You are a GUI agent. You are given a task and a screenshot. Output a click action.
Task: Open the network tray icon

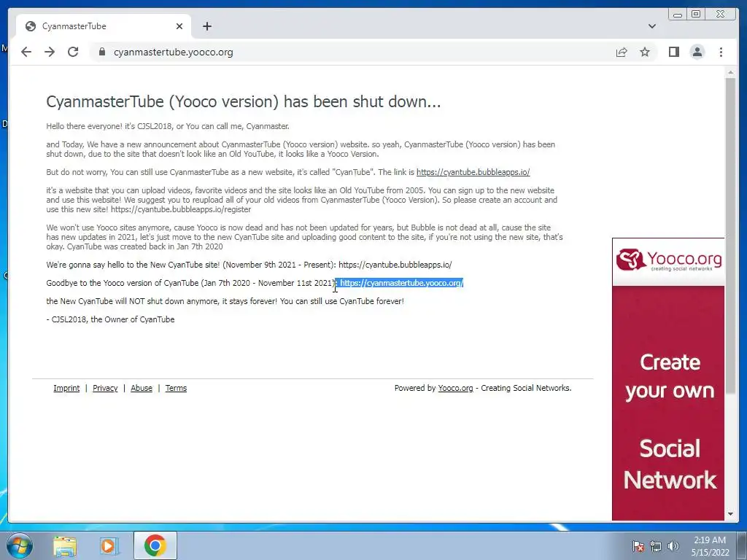click(x=656, y=546)
